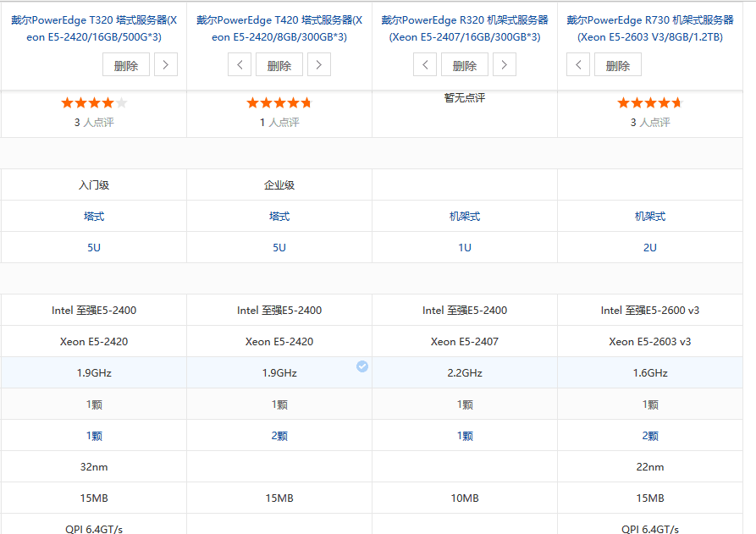Click the 1U link for the R320
This screenshot has width=756, height=534.
click(465, 248)
